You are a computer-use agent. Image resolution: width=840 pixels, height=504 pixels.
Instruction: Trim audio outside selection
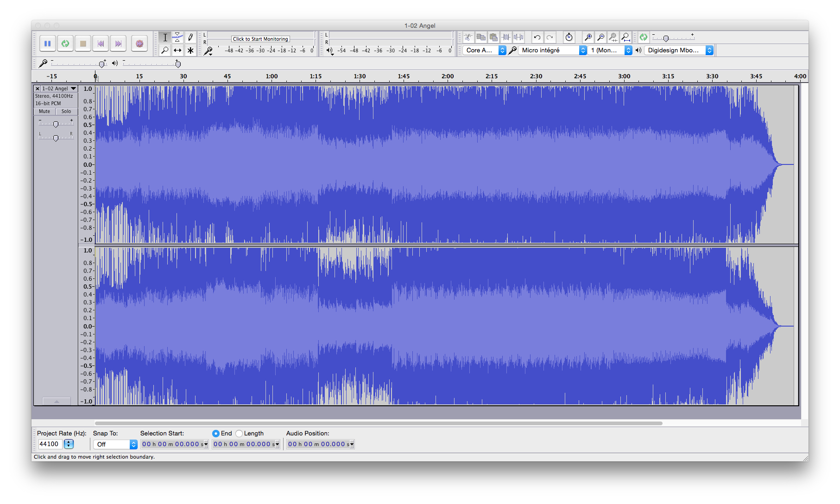coord(505,37)
